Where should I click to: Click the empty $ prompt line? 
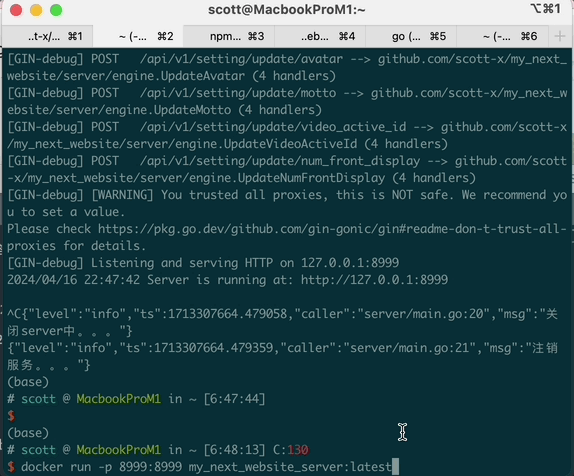tap(11, 416)
